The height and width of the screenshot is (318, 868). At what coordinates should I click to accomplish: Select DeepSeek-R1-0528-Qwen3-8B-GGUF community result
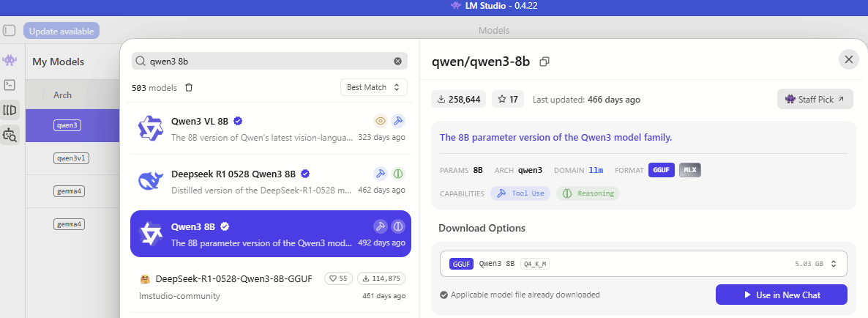pyautogui.click(x=271, y=286)
